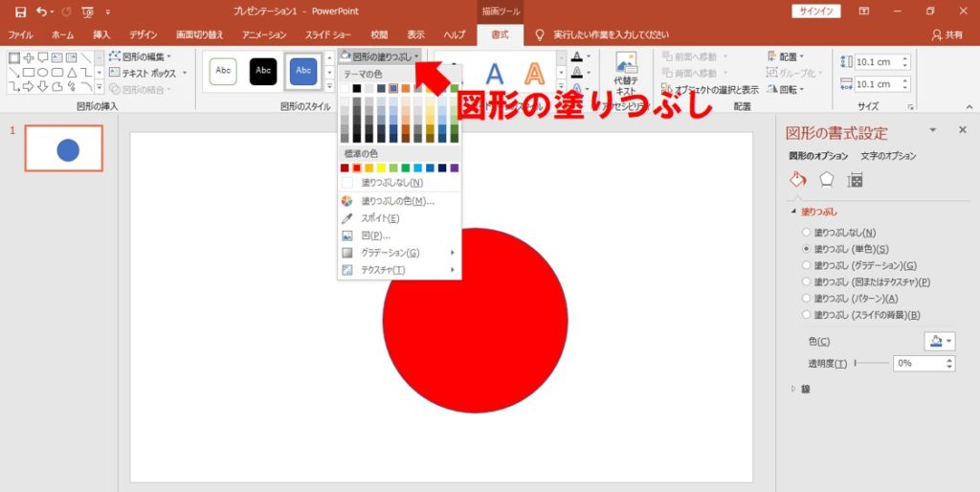Select 塗りつぶし (パターン) radio option
Screen dimensions: 980x492
[x=807, y=299]
